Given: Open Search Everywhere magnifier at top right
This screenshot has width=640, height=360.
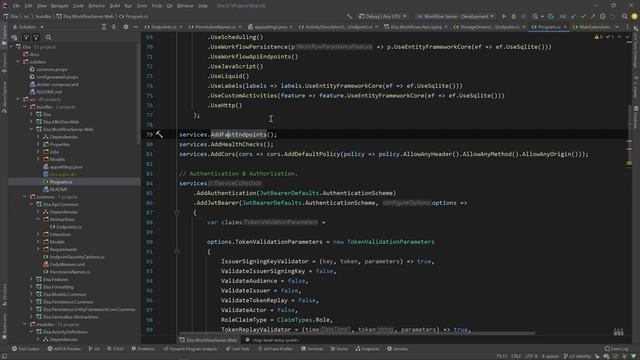Looking at the screenshot, I should click(624, 16).
